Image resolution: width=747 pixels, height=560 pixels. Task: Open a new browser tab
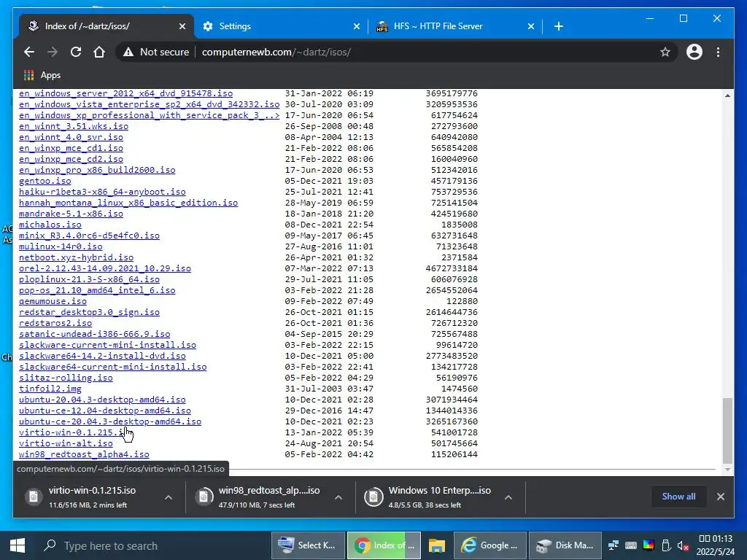coord(559,26)
